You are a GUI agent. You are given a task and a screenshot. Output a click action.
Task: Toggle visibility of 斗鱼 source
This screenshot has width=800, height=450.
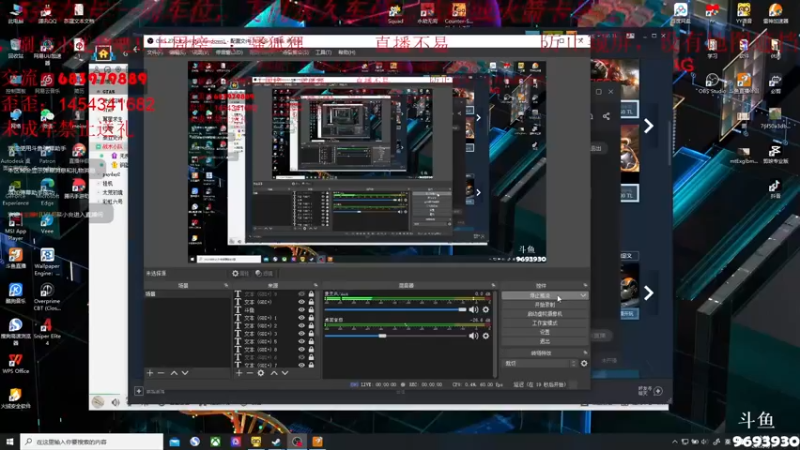[x=302, y=310]
